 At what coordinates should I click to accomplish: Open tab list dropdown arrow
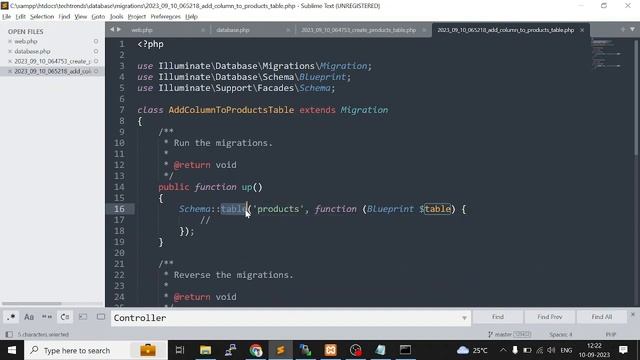pos(632,29)
